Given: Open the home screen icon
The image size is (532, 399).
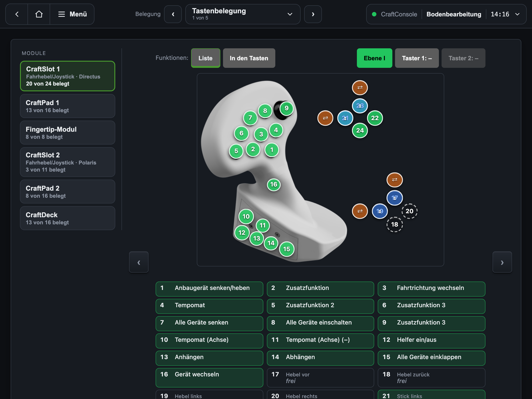Looking at the screenshot, I should point(39,14).
